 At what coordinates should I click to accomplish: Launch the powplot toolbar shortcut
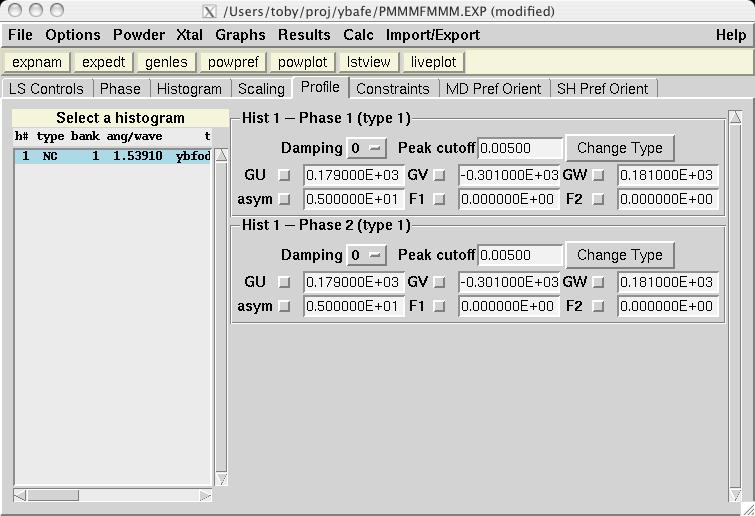302,62
